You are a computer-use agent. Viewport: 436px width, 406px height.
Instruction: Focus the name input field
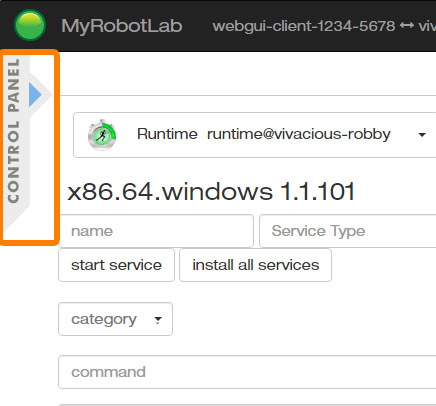(156, 231)
